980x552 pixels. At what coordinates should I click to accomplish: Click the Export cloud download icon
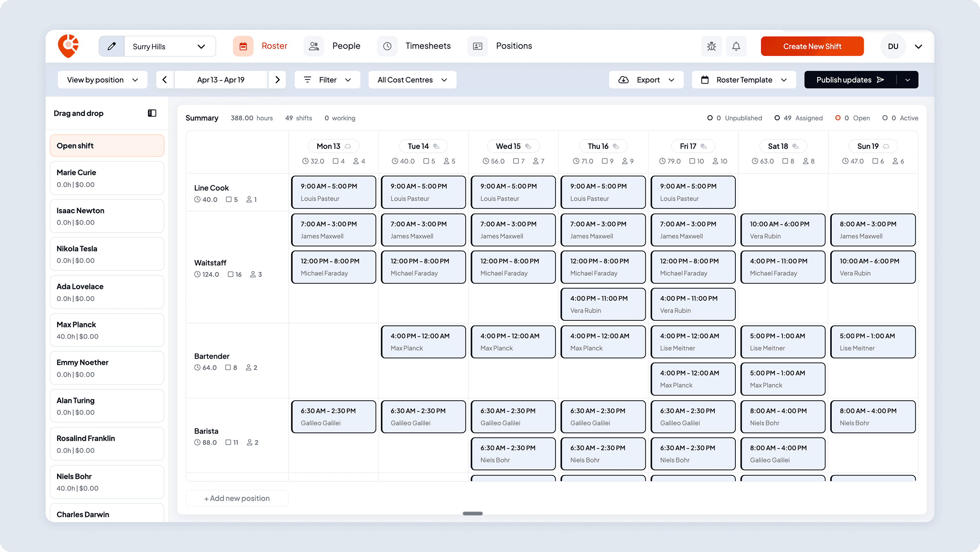tap(624, 80)
